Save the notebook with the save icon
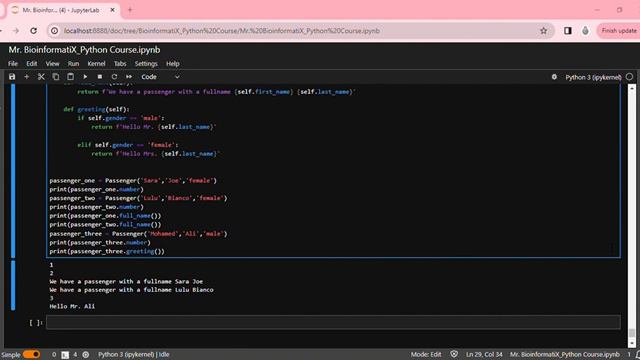 pos(12,77)
